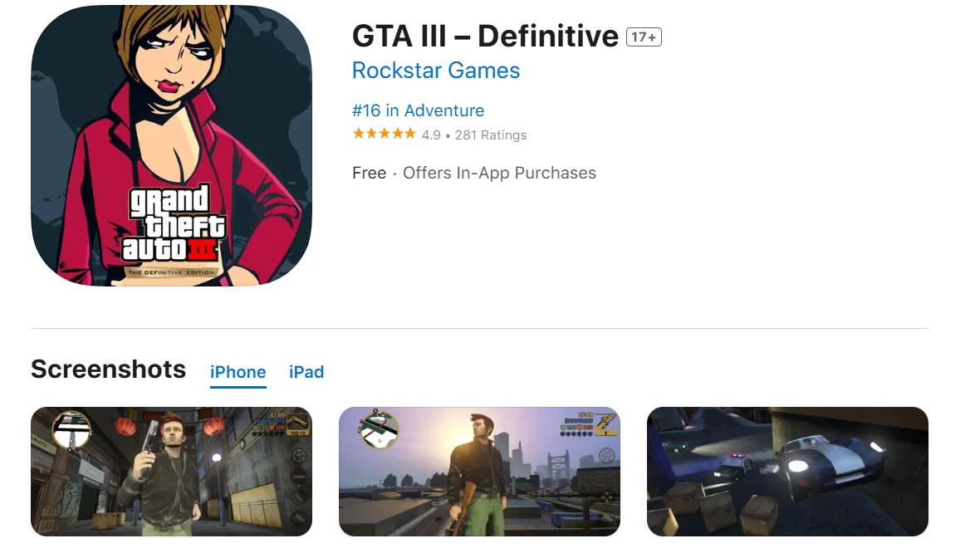Click the circular minimap in first screenshot

pos(71,429)
